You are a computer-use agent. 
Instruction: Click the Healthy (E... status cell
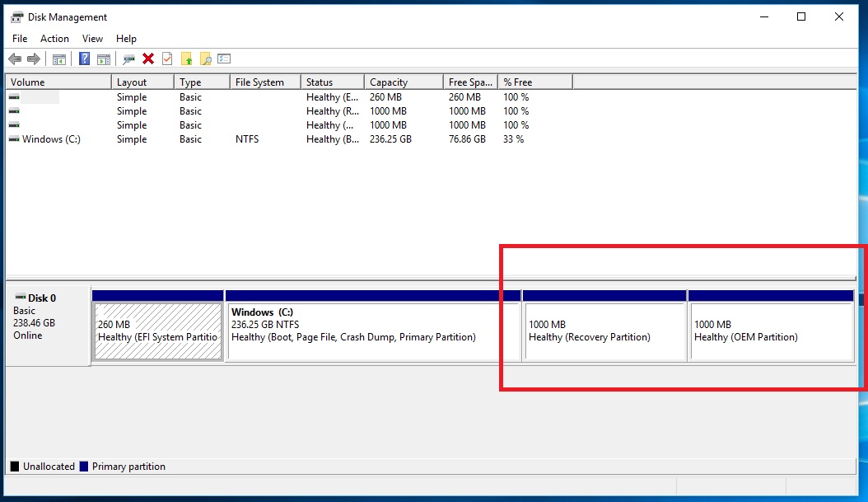333,97
